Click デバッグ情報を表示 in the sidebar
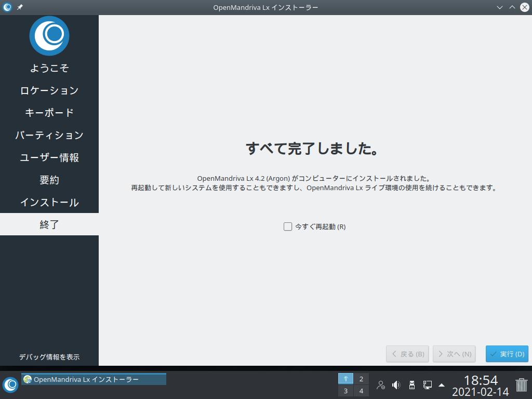The height and width of the screenshot is (399, 532). 49,357
